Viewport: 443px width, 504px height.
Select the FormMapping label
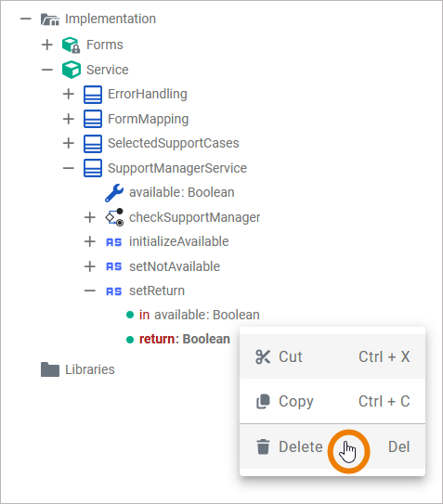pos(148,119)
